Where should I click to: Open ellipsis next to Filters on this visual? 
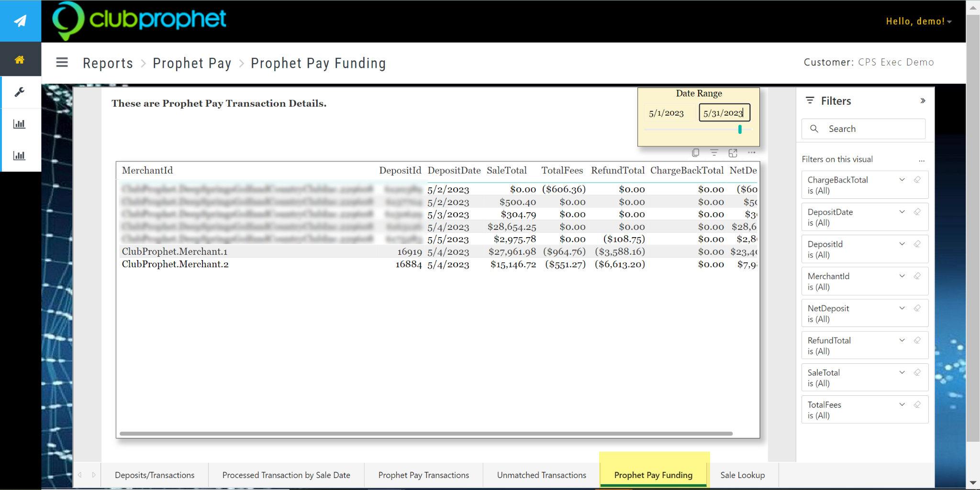922,161
